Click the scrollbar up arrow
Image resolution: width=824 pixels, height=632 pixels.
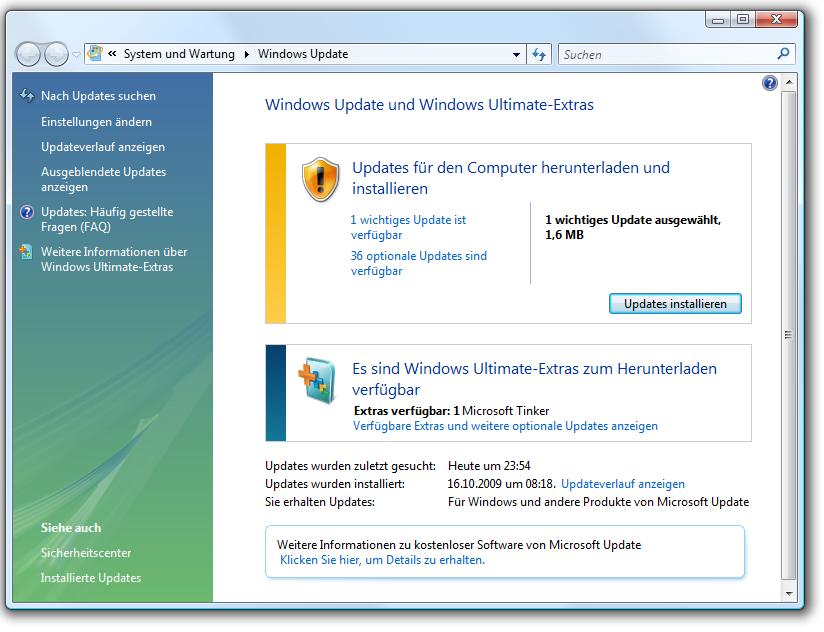[x=788, y=82]
